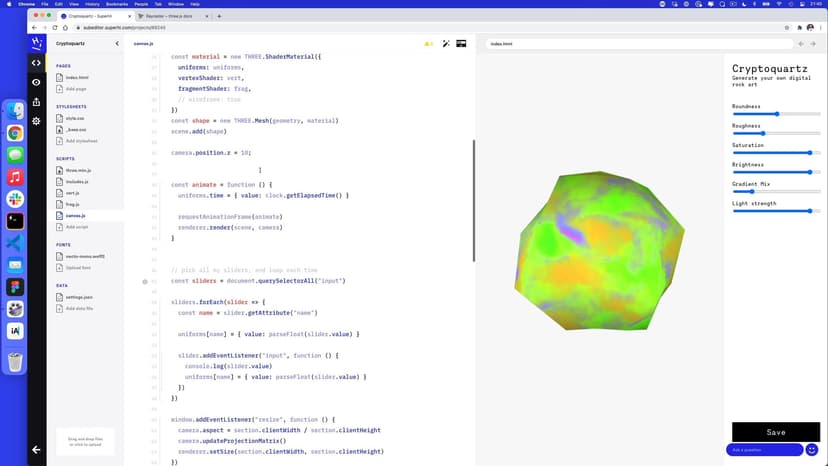Click the eye preview icon in sidebar
Viewport: 828px width, 466px height.
37,82
